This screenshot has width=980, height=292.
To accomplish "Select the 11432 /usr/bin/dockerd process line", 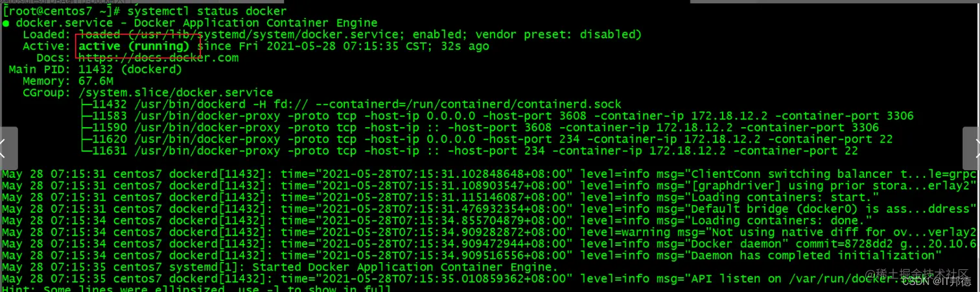I will pos(352,105).
